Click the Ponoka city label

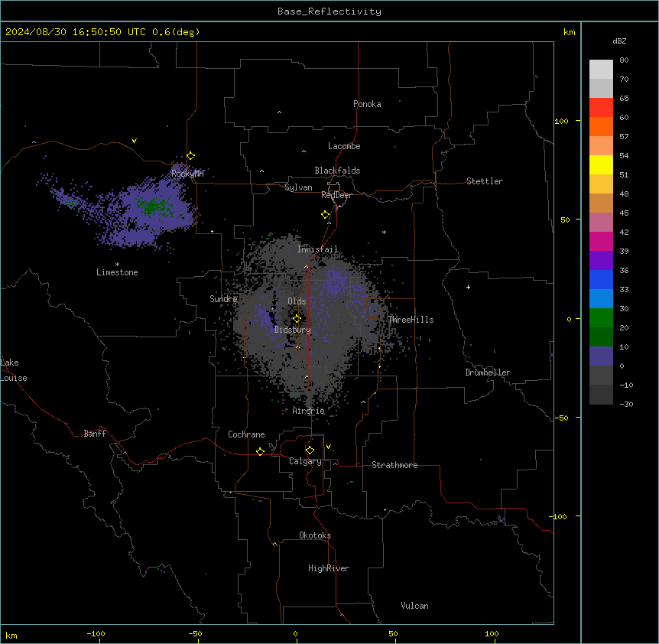tap(367, 104)
